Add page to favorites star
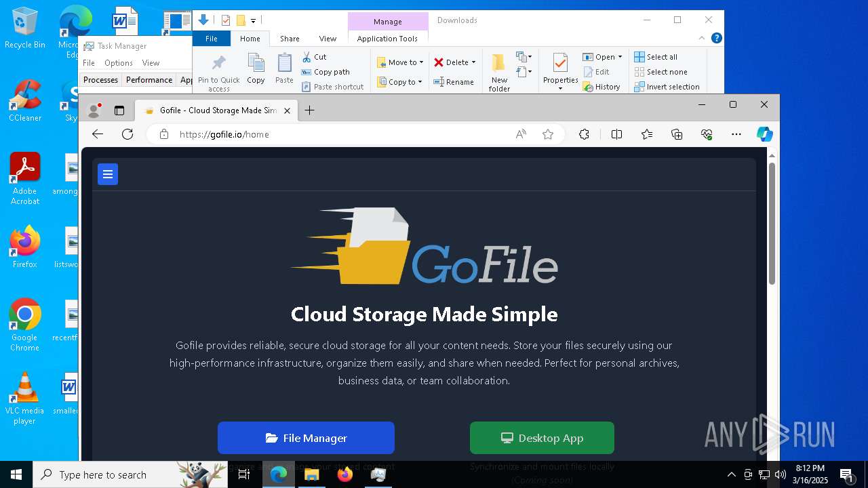The width and height of the screenshot is (868, 488). point(548,134)
